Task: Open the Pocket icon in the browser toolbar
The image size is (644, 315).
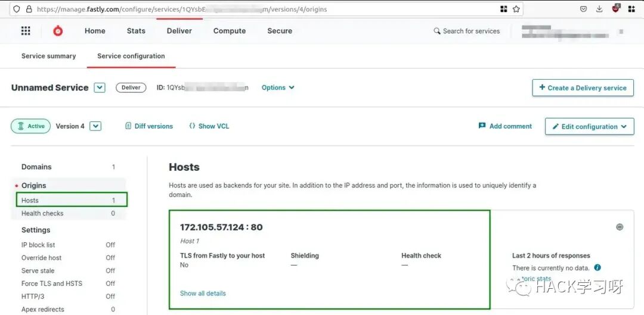Action: tap(583, 9)
